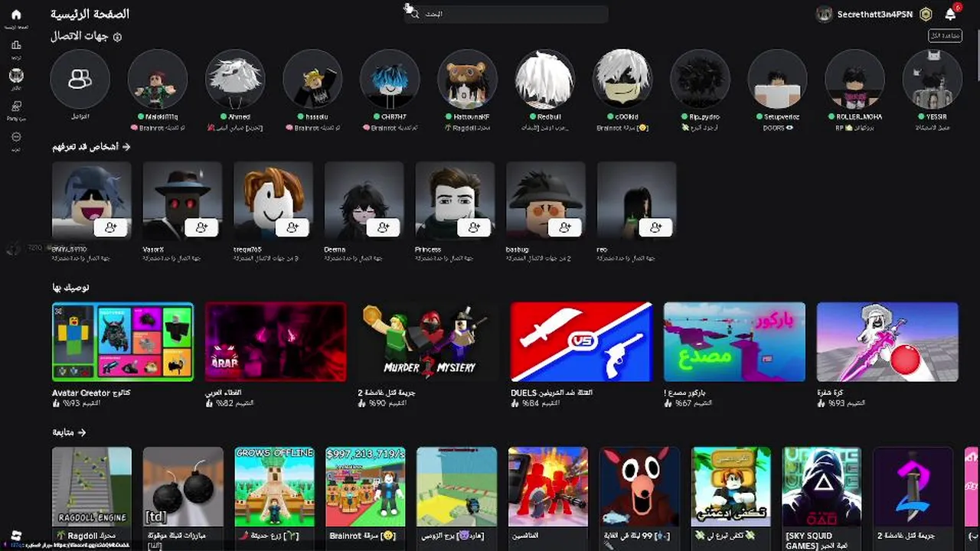Open friend ROLLER_MOHA's avatar
The height and width of the screenshot is (551, 980).
pyautogui.click(x=854, y=80)
